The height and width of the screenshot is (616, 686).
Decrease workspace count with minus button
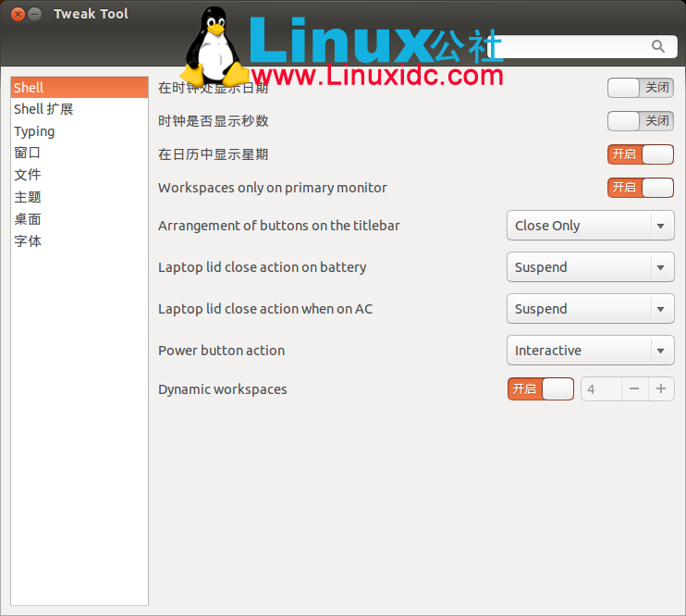tap(634, 388)
